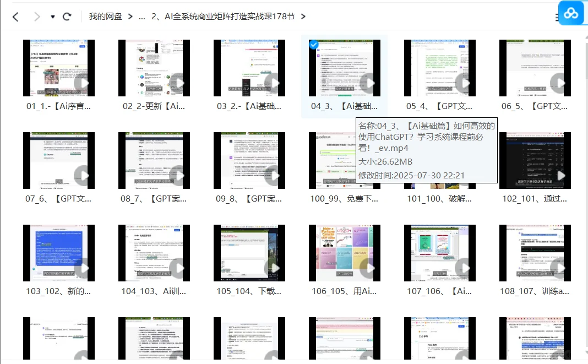Open the AI全系统商业矩阵打造实战课178节 breadcrumb
The image size is (588, 364).
coord(223,17)
